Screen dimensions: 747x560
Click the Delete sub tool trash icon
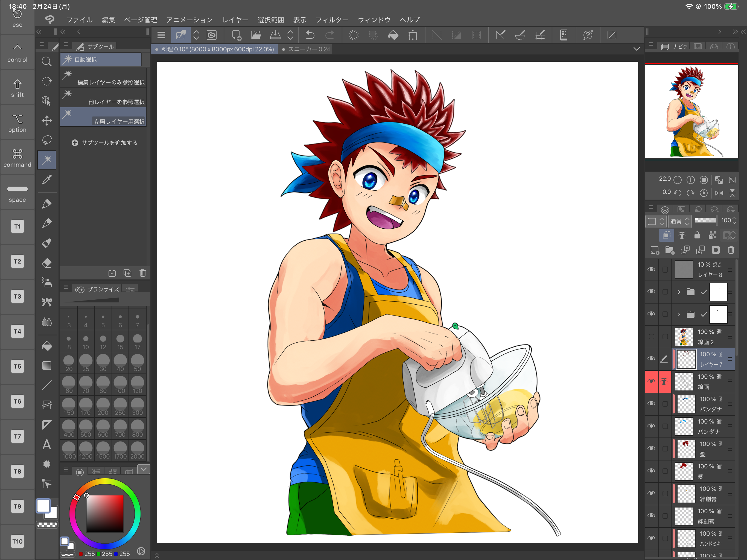(x=142, y=273)
